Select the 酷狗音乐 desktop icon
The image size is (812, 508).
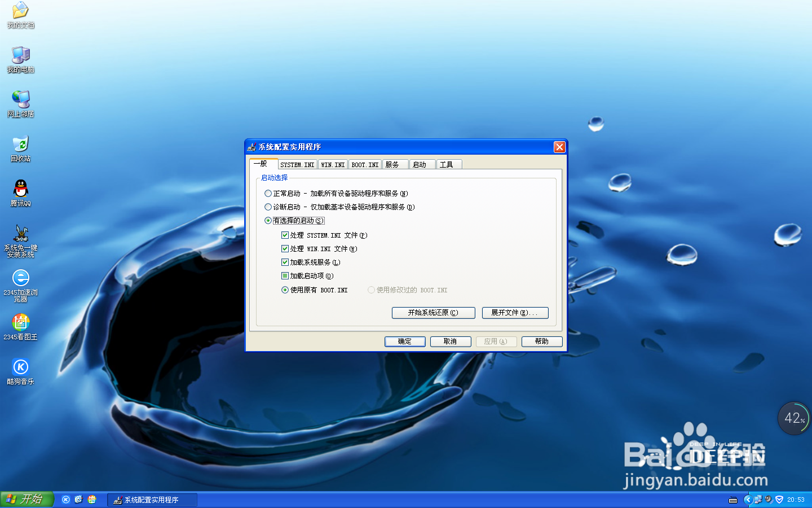click(x=21, y=371)
